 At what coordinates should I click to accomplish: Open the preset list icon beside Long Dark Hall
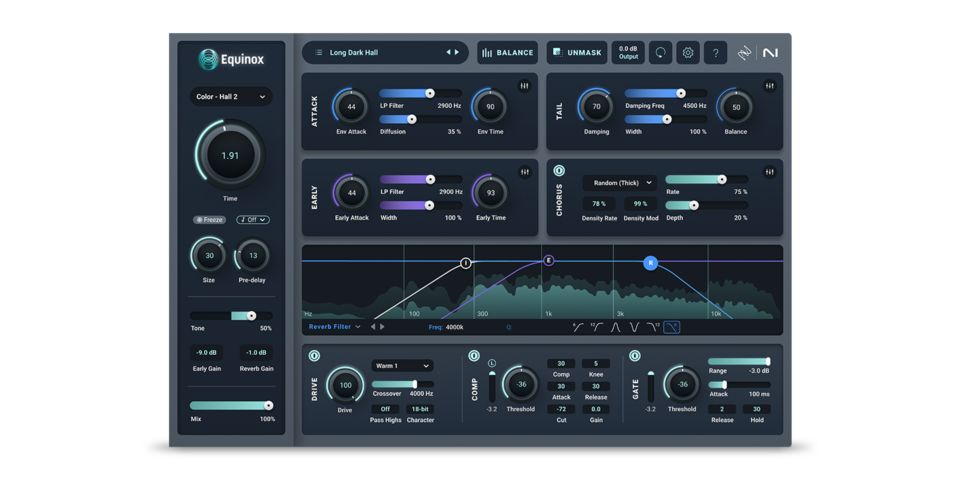(318, 53)
